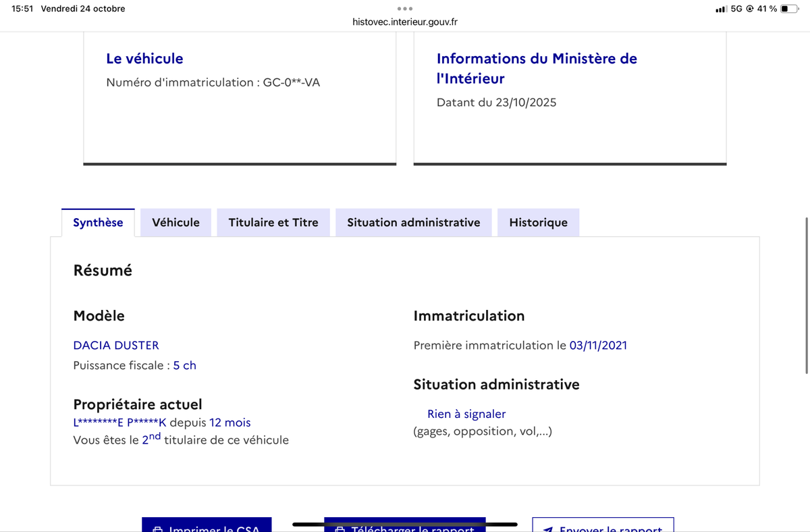Click the DACIA DUSTER model text
This screenshot has width=810, height=532.
pos(116,345)
